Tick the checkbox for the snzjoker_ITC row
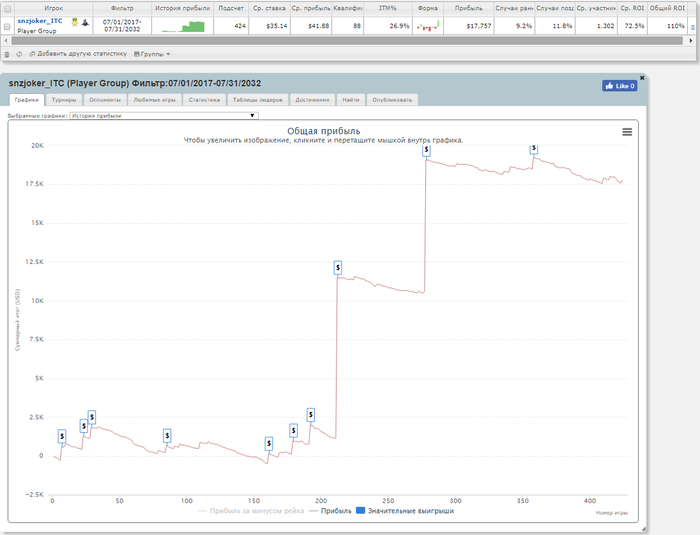The width and height of the screenshot is (700, 535). [7, 27]
